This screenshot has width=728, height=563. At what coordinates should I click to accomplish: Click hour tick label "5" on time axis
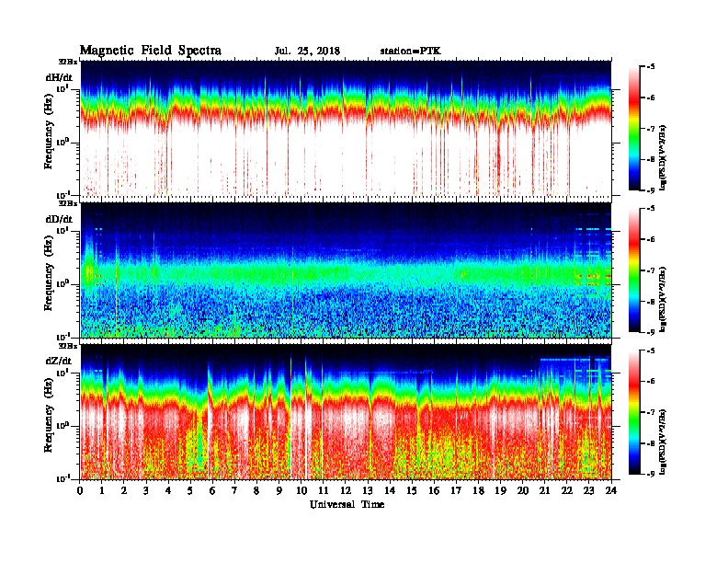[190, 490]
